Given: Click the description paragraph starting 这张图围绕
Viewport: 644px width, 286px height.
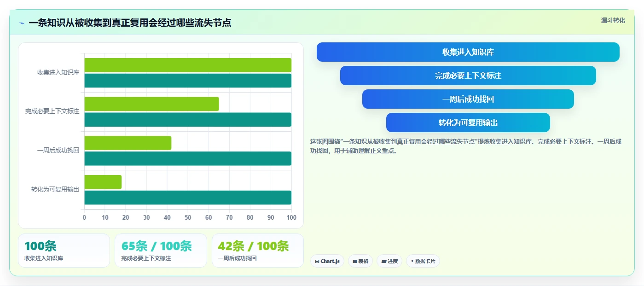Looking at the screenshot, I should coord(466,146).
